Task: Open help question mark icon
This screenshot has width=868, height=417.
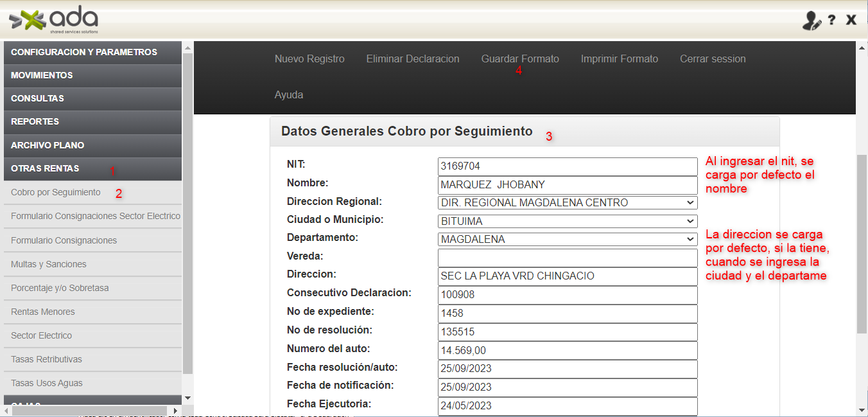Action: 831,20
